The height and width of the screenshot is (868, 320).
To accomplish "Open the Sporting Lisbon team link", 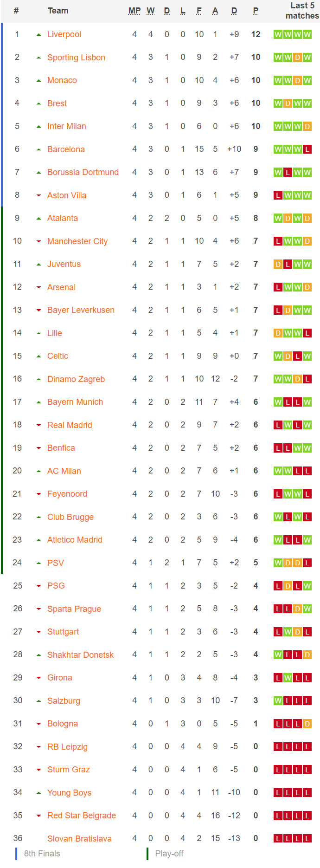I will 76,58.
